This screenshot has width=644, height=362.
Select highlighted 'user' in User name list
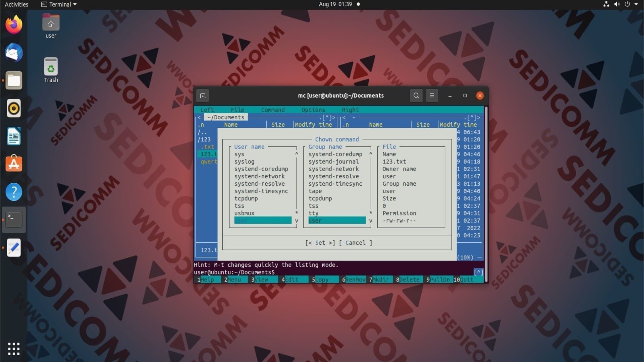(263, 221)
